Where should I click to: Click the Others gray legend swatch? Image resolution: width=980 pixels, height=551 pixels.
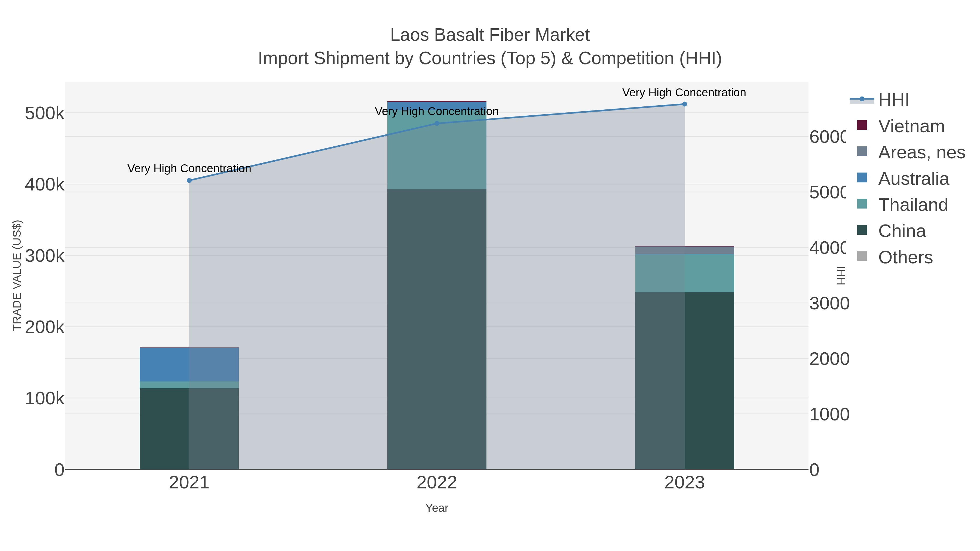pos(862,256)
